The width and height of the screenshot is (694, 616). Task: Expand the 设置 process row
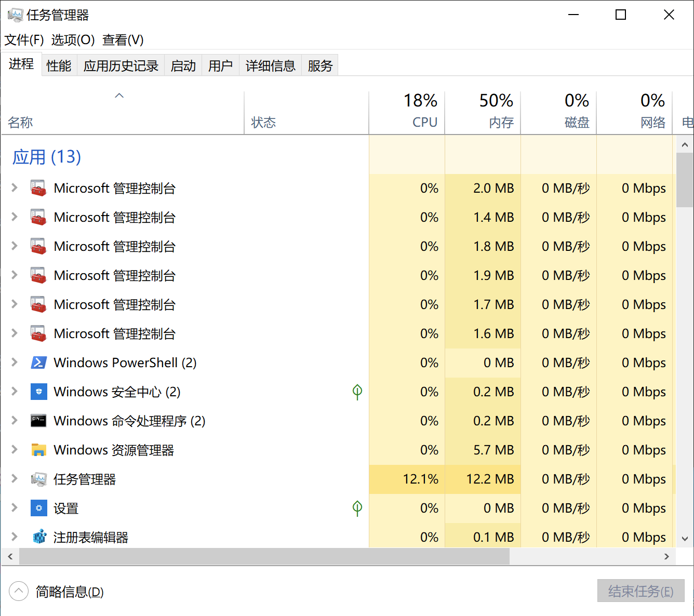(x=15, y=508)
